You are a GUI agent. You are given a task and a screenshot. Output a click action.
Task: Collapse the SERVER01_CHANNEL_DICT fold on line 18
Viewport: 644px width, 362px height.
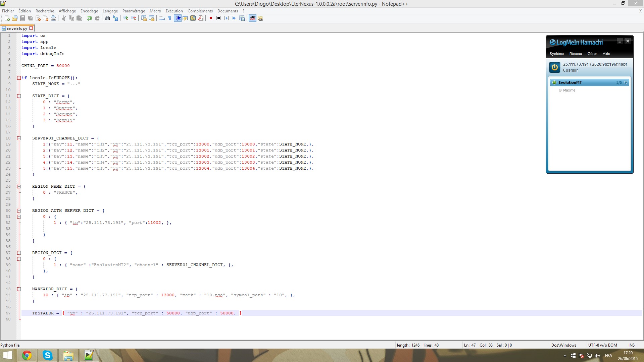pos(19,138)
